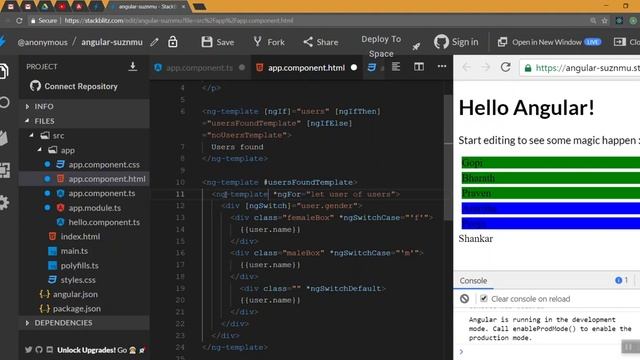This screenshot has height=360, width=640.
Task: Select app.component.html in file tree
Action: click(x=84, y=179)
